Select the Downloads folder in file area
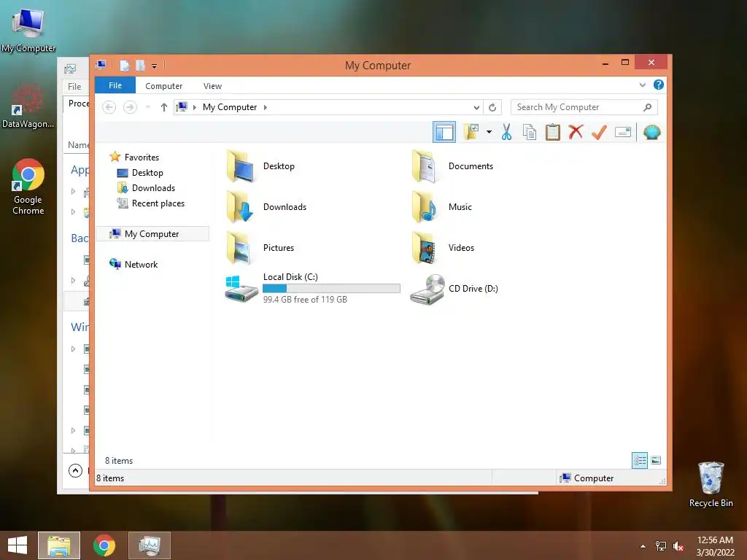The height and width of the screenshot is (560, 747). point(239,206)
